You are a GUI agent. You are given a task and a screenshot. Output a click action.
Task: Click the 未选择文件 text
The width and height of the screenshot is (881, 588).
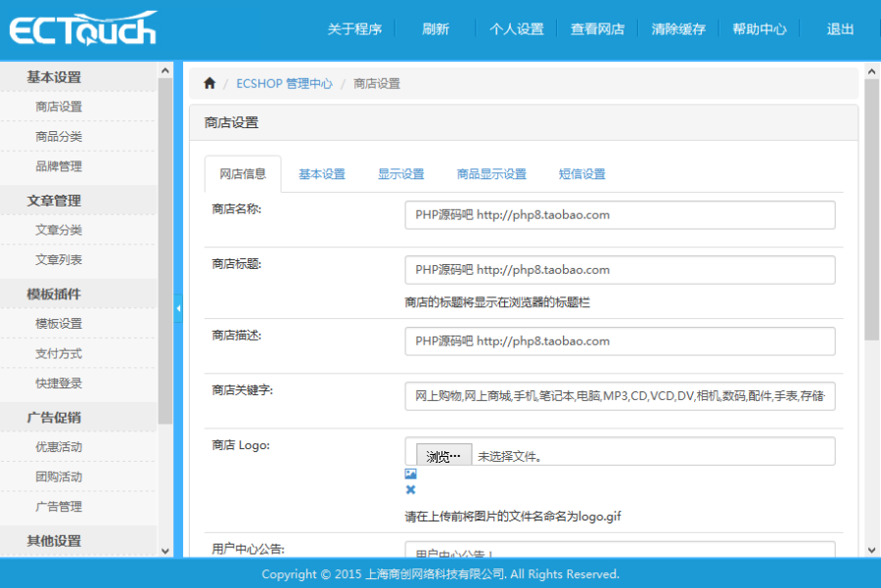[510, 457]
